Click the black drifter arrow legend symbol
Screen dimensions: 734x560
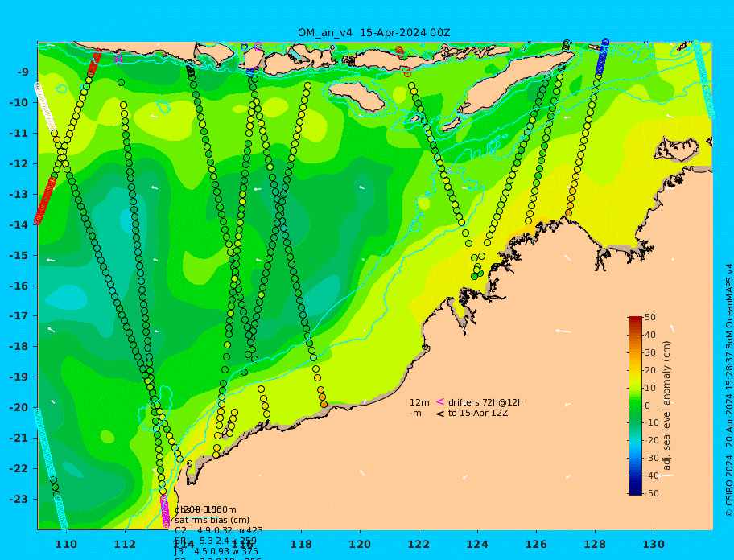tap(440, 414)
